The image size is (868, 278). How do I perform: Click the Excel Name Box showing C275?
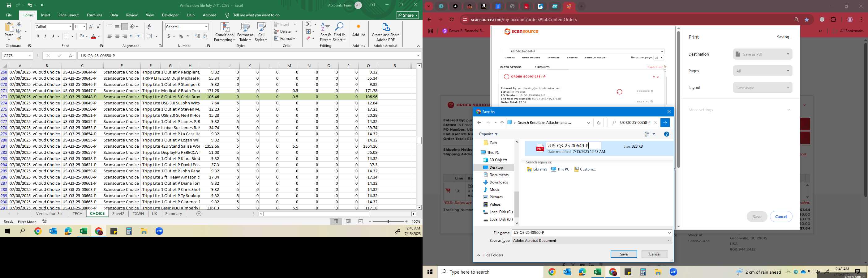[x=17, y=56]
